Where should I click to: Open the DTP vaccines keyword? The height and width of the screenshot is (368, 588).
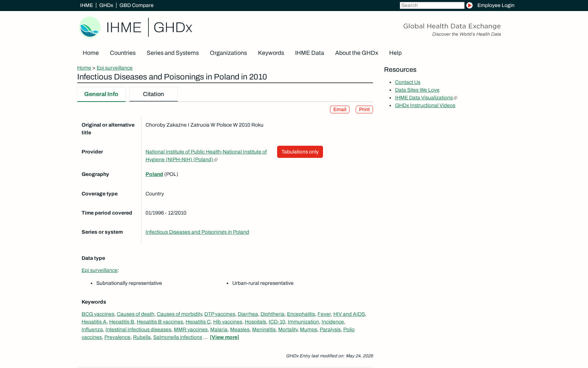click(220, 314)
